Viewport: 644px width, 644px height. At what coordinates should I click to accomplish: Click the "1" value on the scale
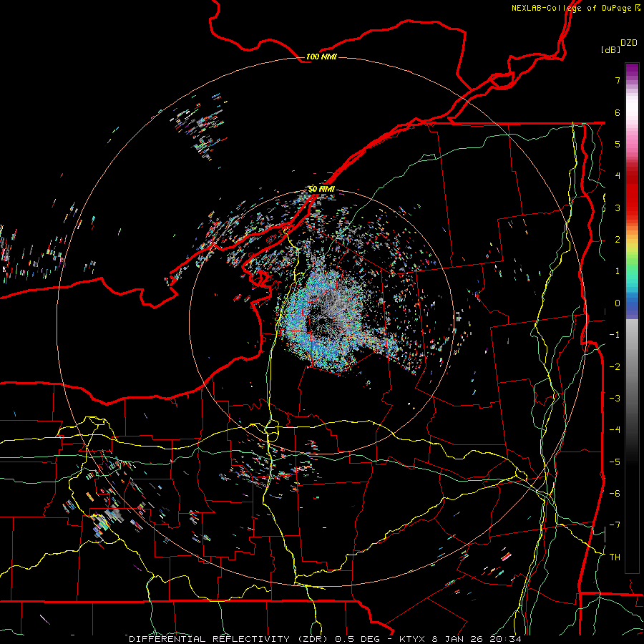618,271
